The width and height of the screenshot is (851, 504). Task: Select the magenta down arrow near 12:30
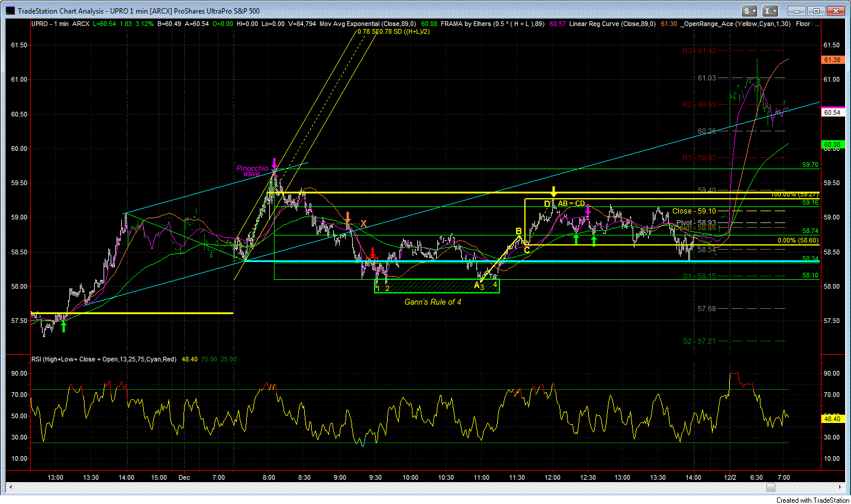click(x=588, y=209)
